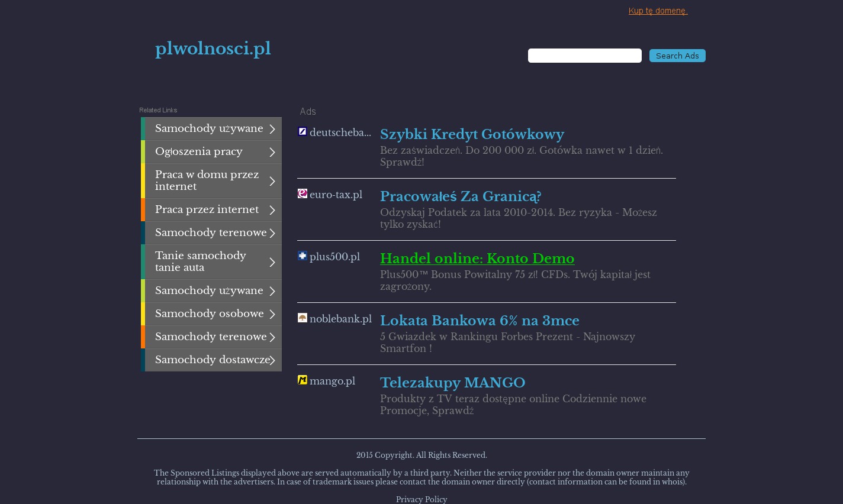Open Praca przez internet related link

click(207, 209)
